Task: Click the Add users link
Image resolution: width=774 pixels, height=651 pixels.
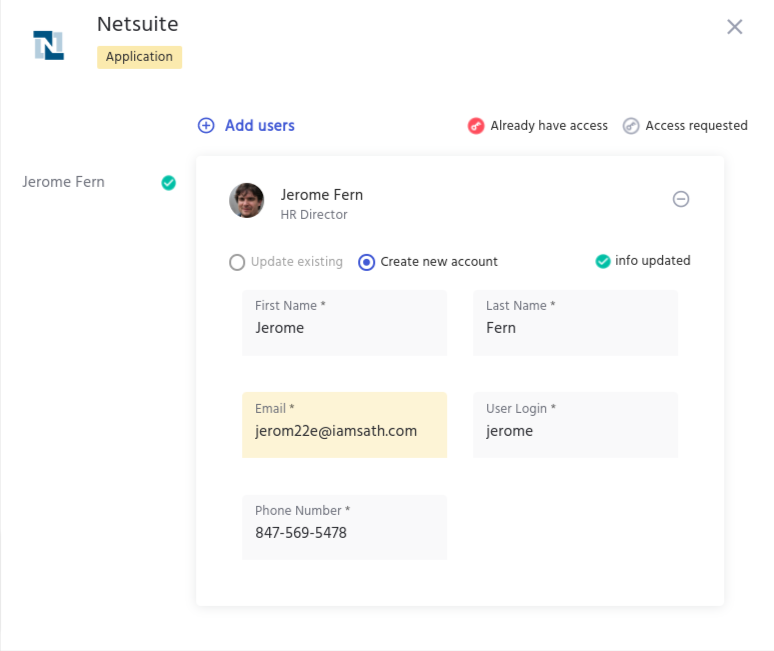Action: (259, 125)
